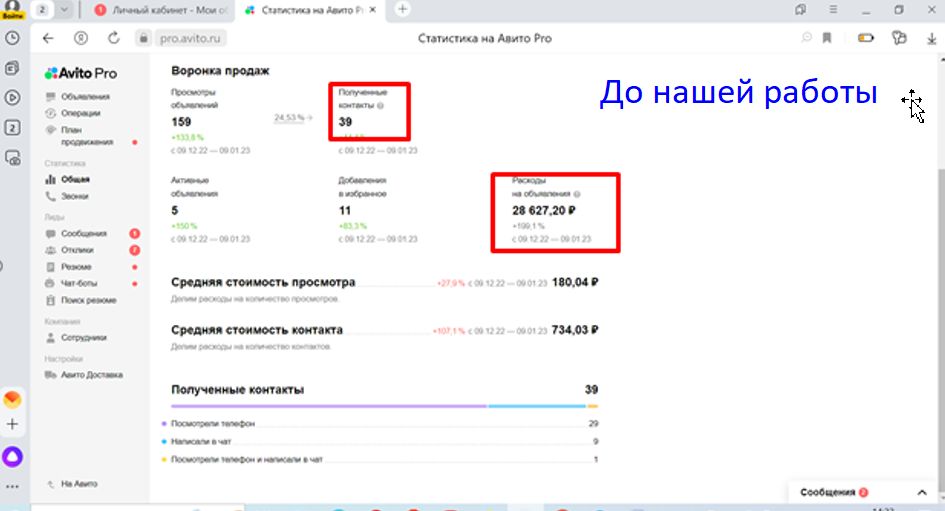This screenshot has width=945, height=511.
Task: Click the 24,53 % conversion label
Action: tap(289, 118)
